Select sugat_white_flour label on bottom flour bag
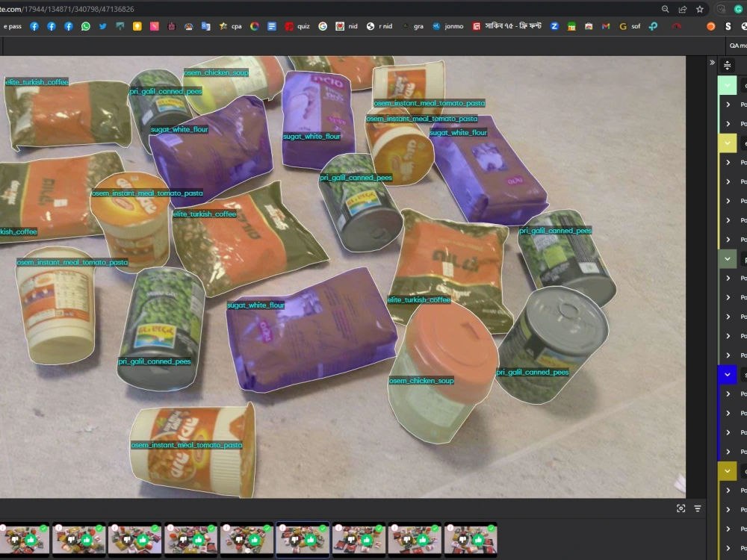The width and height of the screenshot is (747, 560). click(255, 305)
